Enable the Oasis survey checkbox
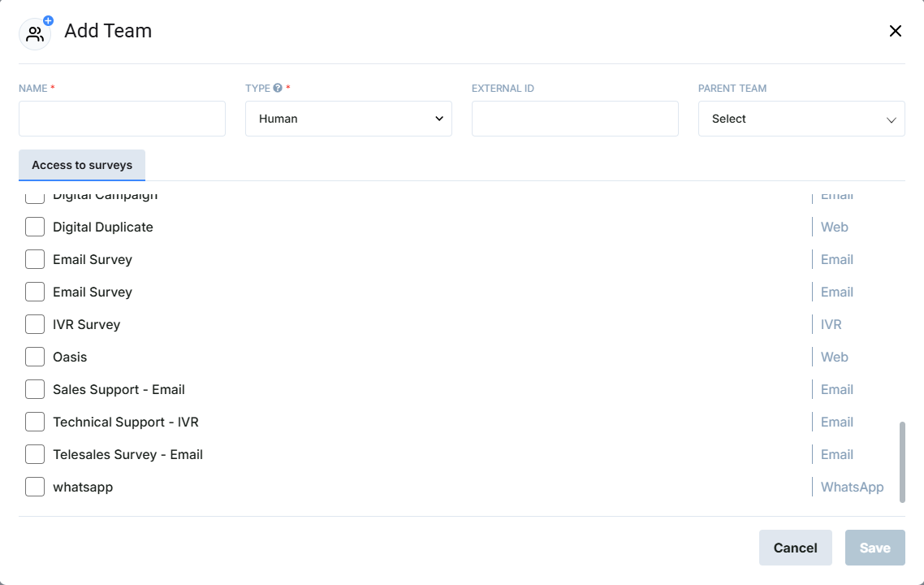 click(x=35, y=357)
